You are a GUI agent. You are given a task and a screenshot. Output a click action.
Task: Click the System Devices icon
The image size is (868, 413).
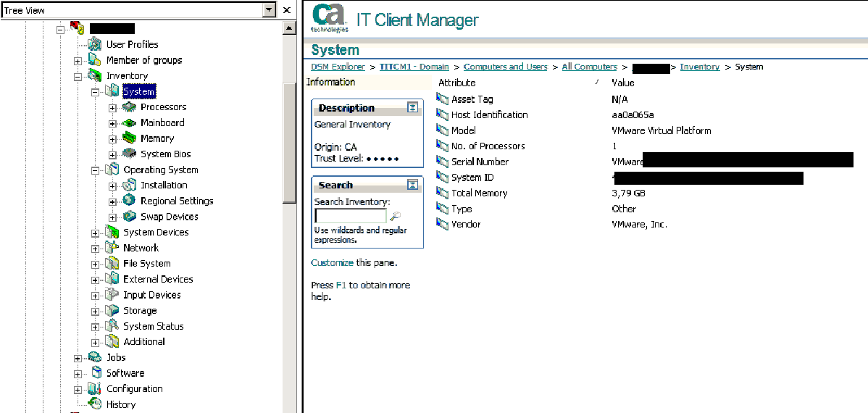point(112,232)
